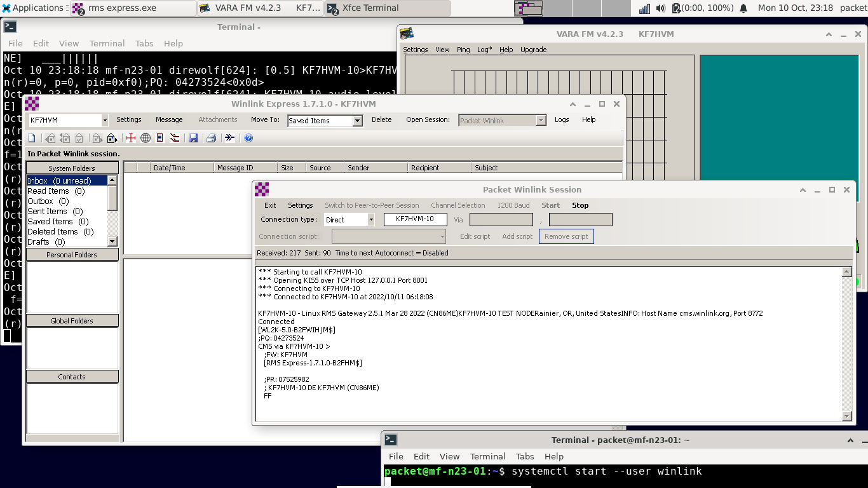
Task: Click the grayed forward message envelope icon
Action: pyautogui.click(x=97, y=138)
